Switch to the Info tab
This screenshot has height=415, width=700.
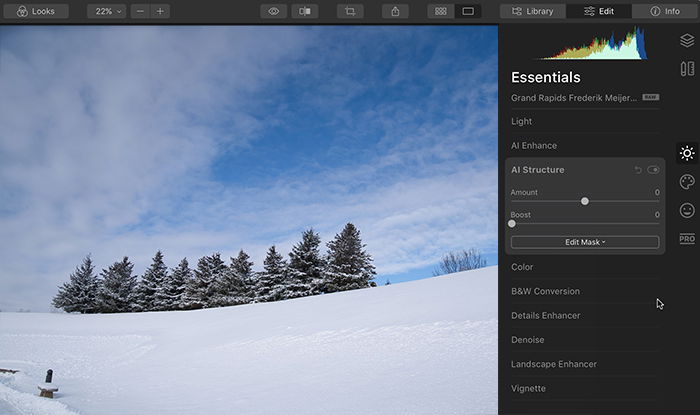tap(665, 11)
